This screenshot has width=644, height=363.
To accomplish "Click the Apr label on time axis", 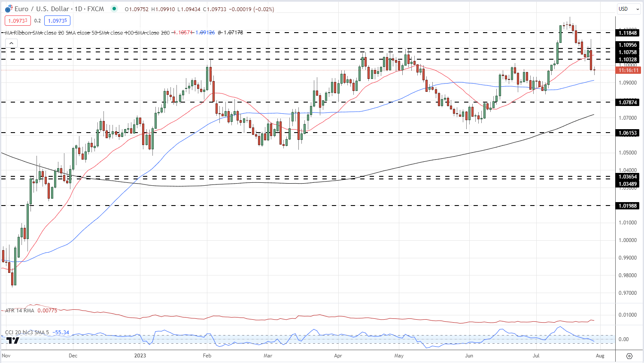I will 338,356.
